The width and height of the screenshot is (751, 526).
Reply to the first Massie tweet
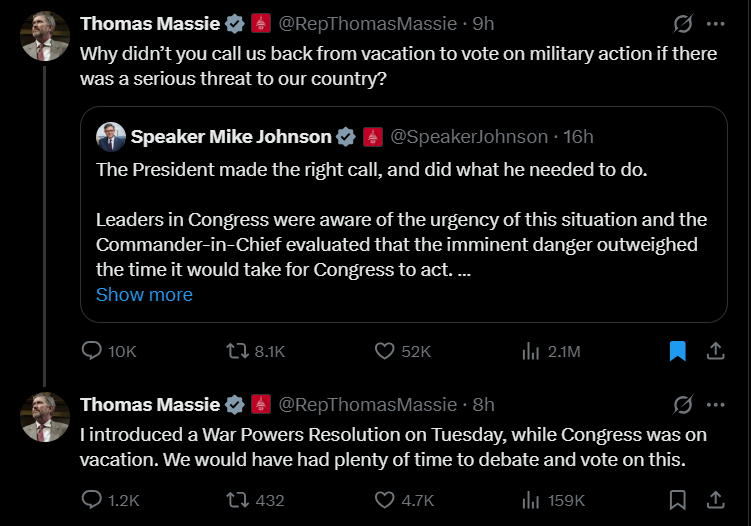92,351
